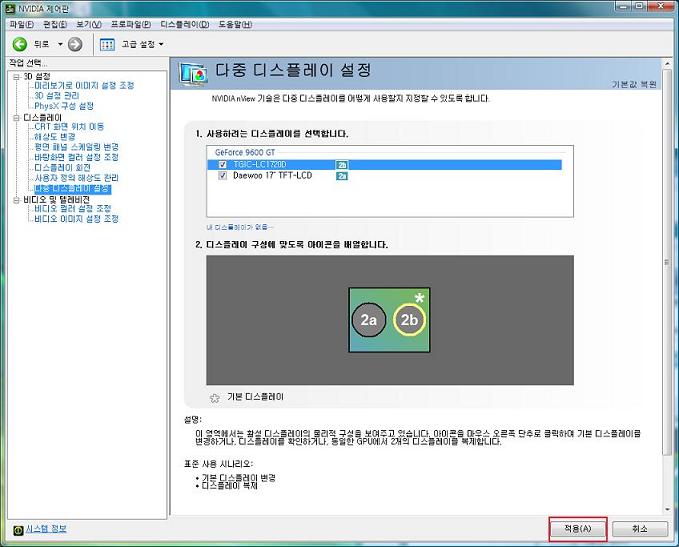679x547 pixels.
Task: Click the 시스템 정보 NVIDIA icon
Action: pos(18,530)
